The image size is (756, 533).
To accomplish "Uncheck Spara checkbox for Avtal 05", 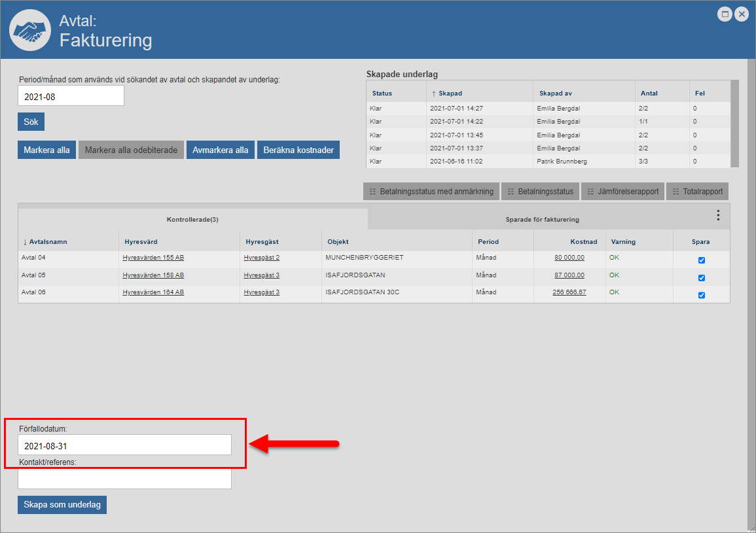I will coord(702,278).
